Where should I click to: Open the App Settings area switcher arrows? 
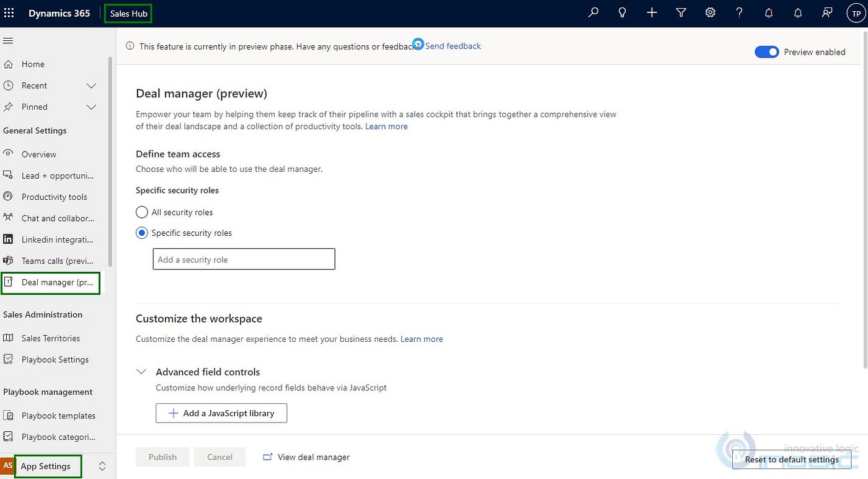coord(103,466)
